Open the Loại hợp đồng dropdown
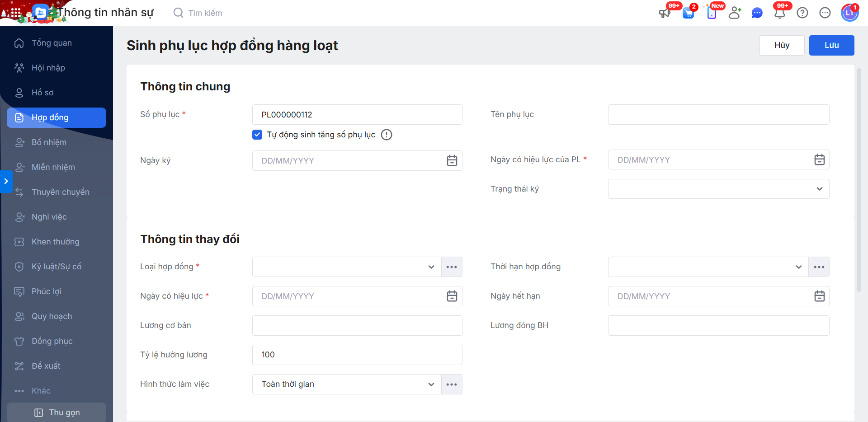Screen dimensions: 868x422 tap(346, 267)
